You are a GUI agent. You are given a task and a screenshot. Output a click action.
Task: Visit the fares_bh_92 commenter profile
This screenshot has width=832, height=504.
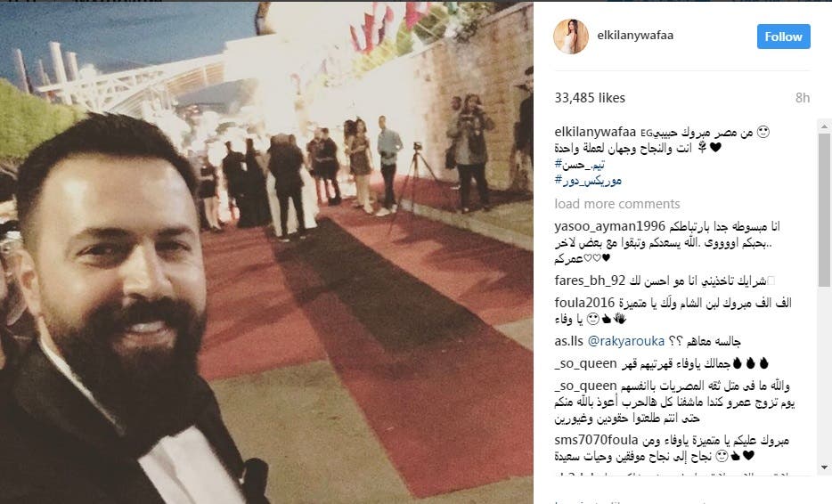(x=590, y=280)
